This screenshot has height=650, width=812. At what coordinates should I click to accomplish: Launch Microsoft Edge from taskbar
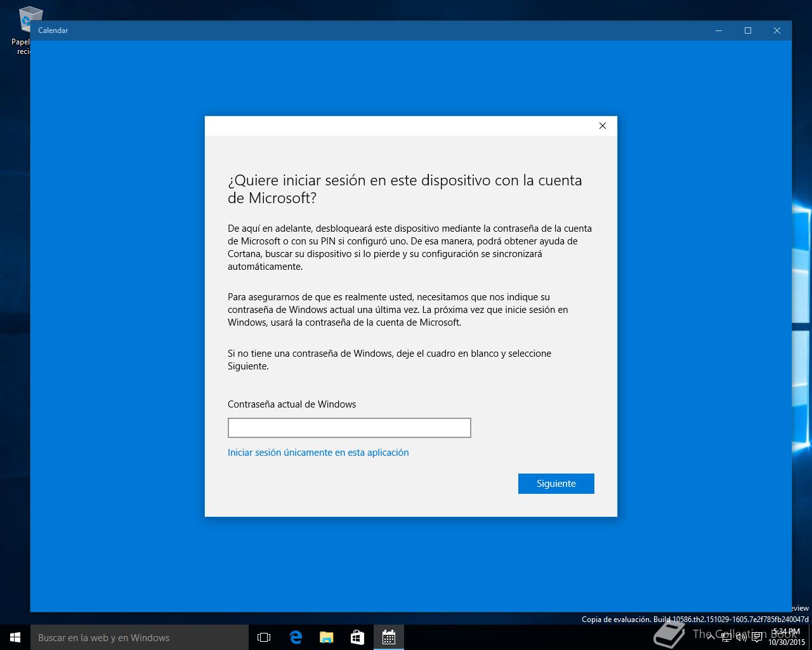click(x=295, y=637)
